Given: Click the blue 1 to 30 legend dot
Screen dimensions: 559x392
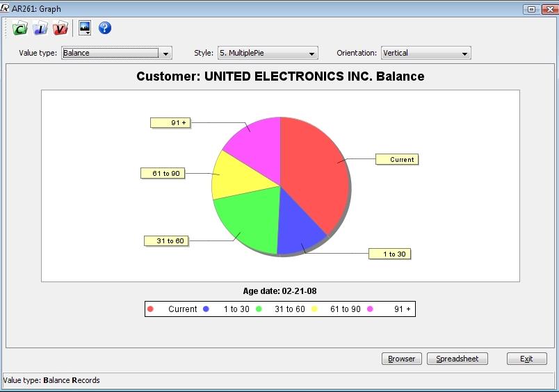Looking at the screenshot, I should point(206,309).
